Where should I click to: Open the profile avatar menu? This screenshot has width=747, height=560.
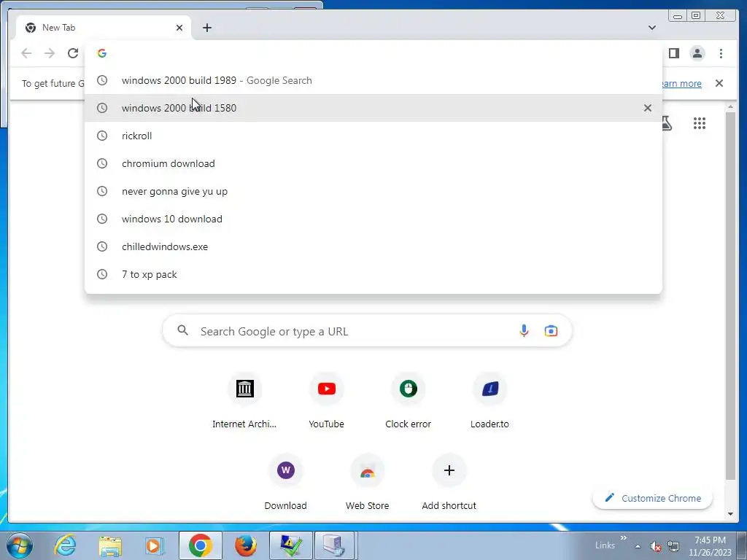[697, 53]
